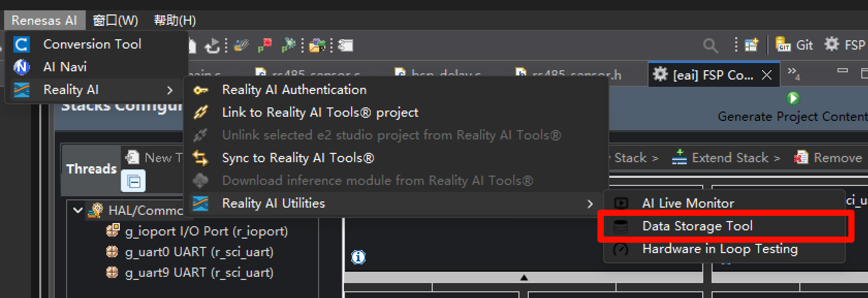Viewport: 868px width, 298px height.
Task: Click the Conversion Tool C icon
Action: point(22,44)
